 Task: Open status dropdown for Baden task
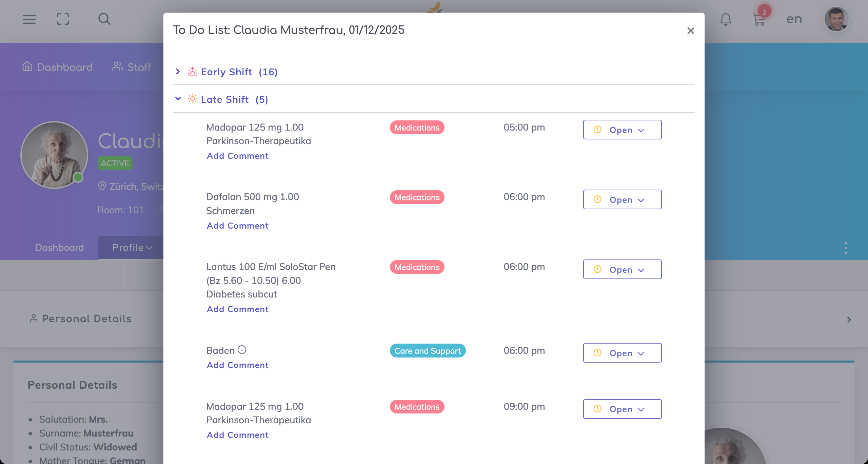(x=622, y=353)
